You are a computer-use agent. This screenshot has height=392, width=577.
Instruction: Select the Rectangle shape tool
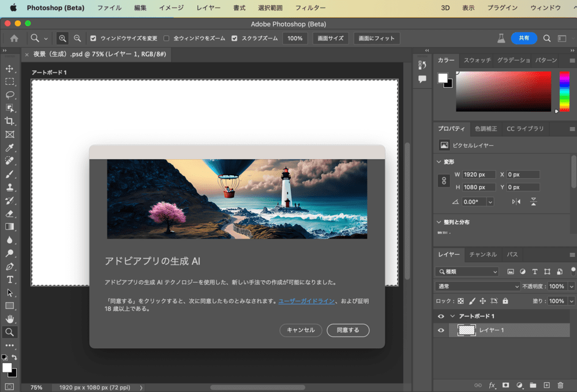[x=10, y=306]
